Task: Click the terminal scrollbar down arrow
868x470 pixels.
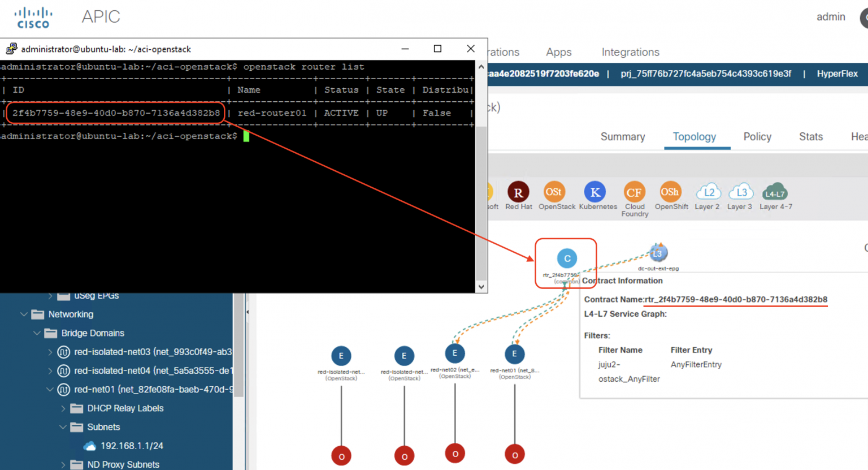Action: (481, 287)
